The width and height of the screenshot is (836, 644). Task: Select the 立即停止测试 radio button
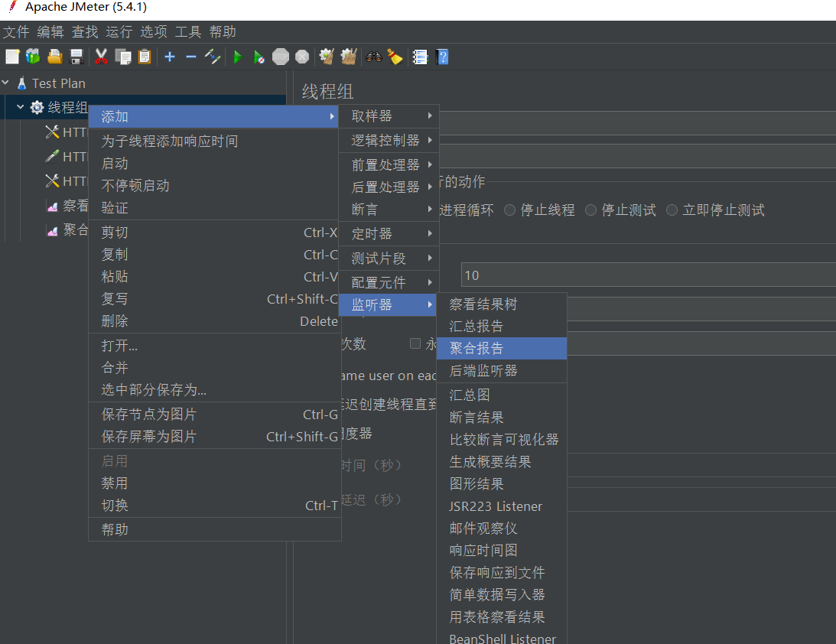pyautogui.click(x=672, y=210)
